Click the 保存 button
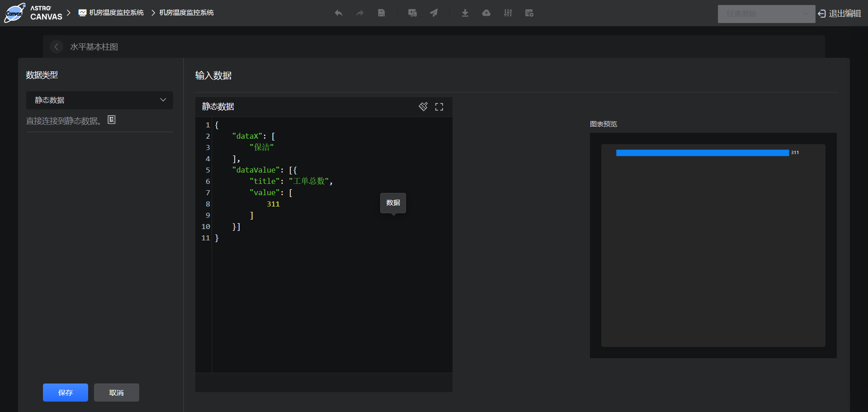Image resolution: width=868 pixels, height=412 pixels. pos(66,393)
